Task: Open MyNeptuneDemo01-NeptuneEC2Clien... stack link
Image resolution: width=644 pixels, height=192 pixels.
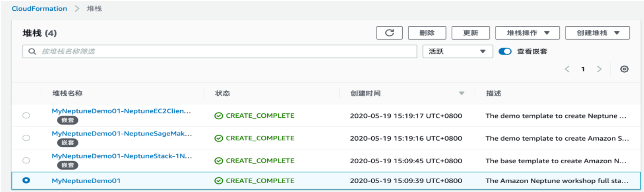Action: point(121,111)
